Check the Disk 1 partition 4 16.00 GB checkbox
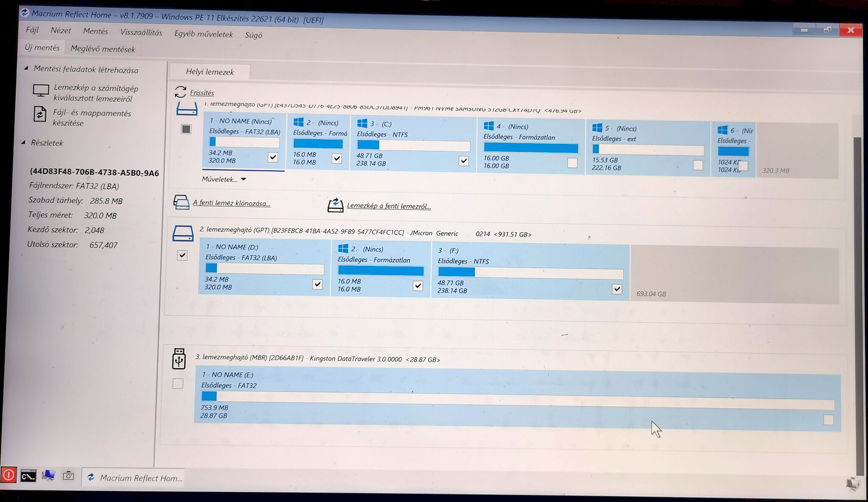This screenshot has width=868, height=502. [572, 163]
